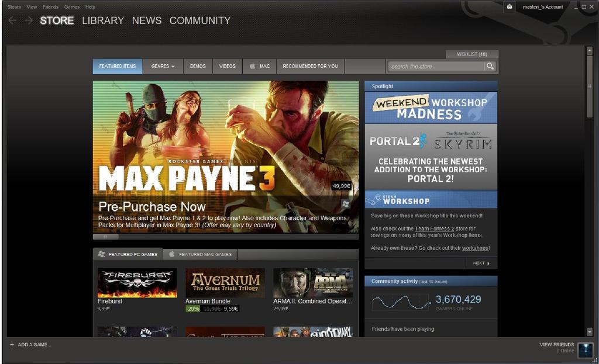Click the NEXT spotlight button

point(481,264)
